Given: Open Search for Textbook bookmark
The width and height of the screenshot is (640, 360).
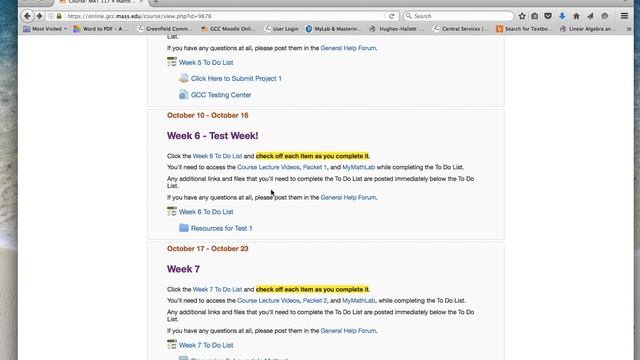Looking at the screenshot, I should (x=524, y=29).
